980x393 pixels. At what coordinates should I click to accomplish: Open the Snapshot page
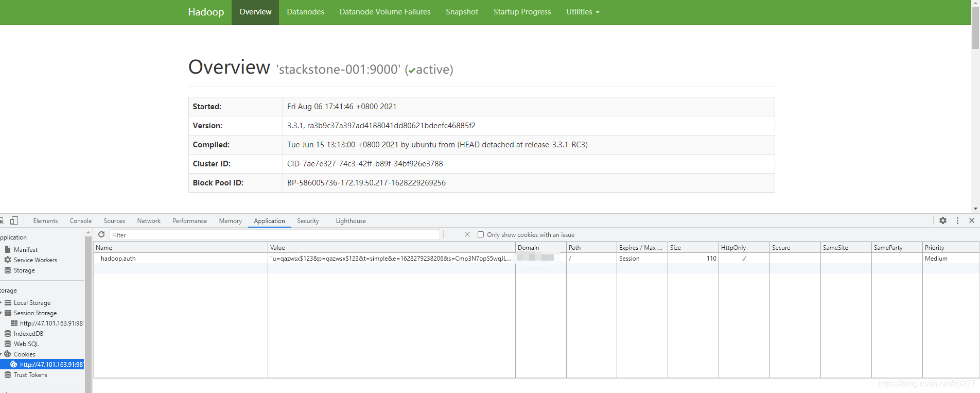462,12
